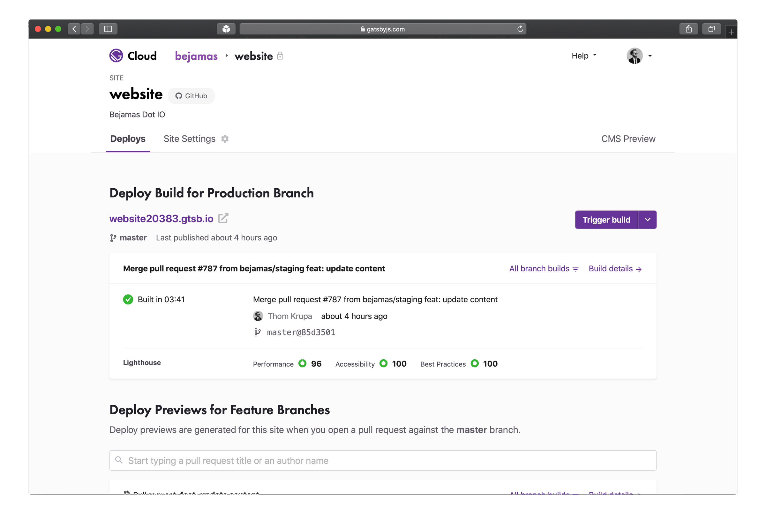This screenshot has height=532, width=766.
Task: Click the Safari sidebar toggle icon
Action: [108, 29]
